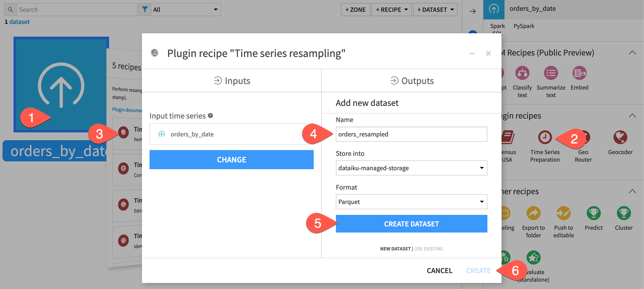Click the Name field containing orders_resampled
The image size is (644, 289).
tap(411, 134)
